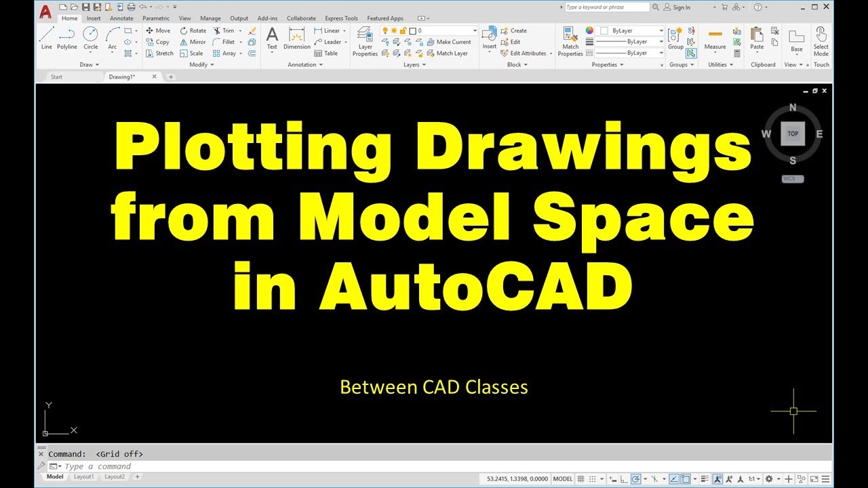Pick the Arc tool
Image resolution: width=868 pixels, height=488 pixels.
pyautogui.click(x=113, y=38)
